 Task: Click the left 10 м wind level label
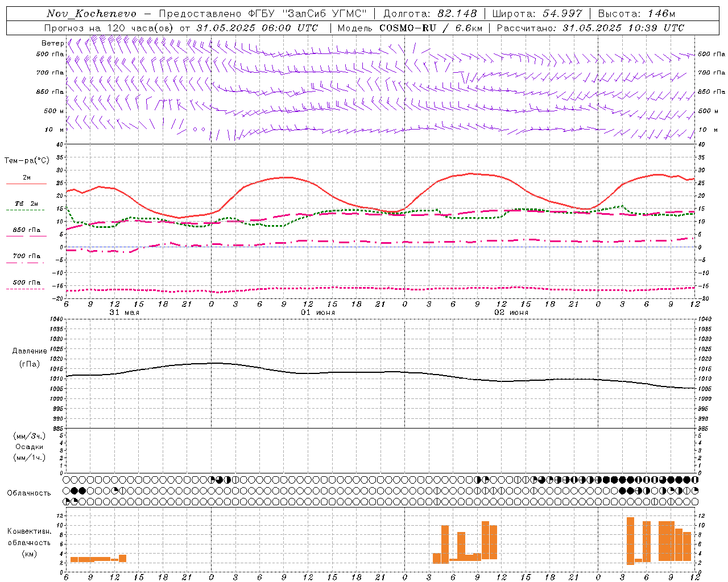tap(54, 130)
